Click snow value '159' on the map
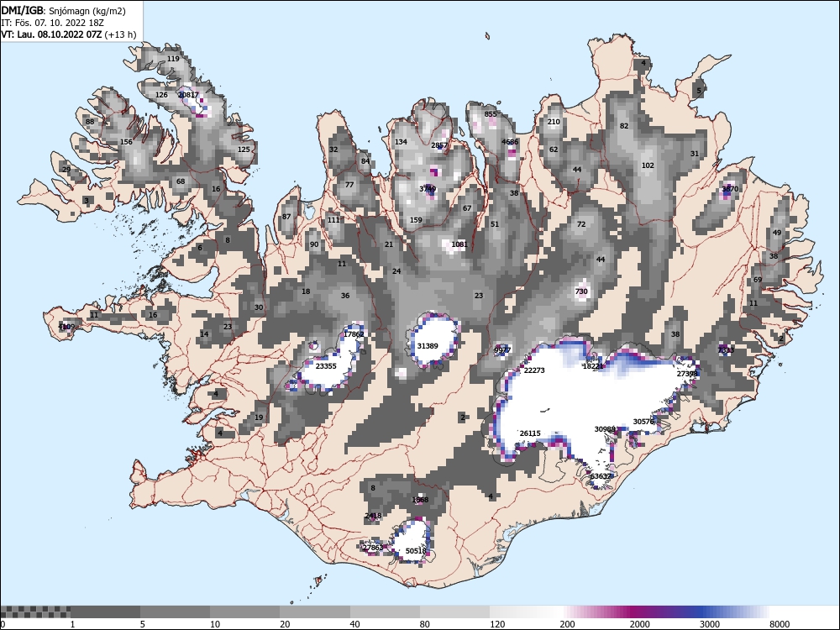 click(x=416, y=219)
